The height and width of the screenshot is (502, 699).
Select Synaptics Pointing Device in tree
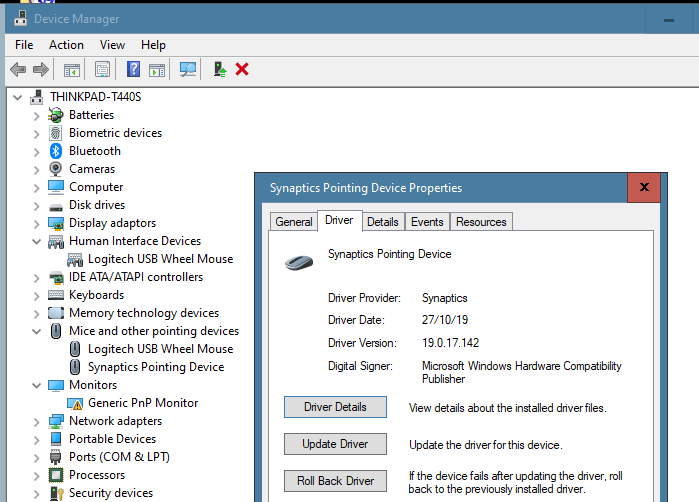coord(155,367)
